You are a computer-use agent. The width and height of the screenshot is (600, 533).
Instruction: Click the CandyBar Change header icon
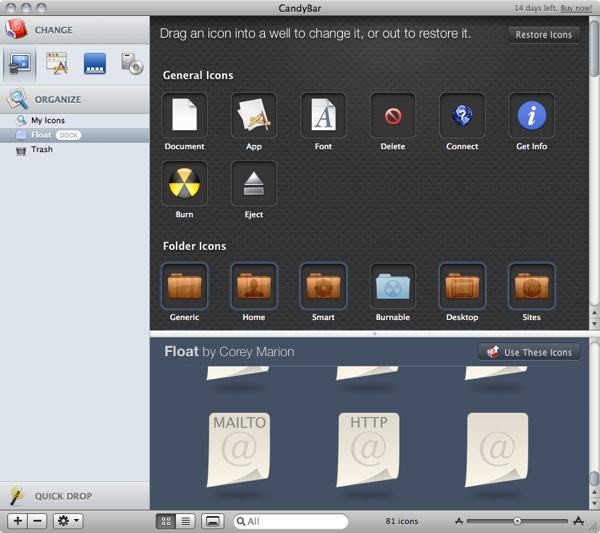click(16, 29)
